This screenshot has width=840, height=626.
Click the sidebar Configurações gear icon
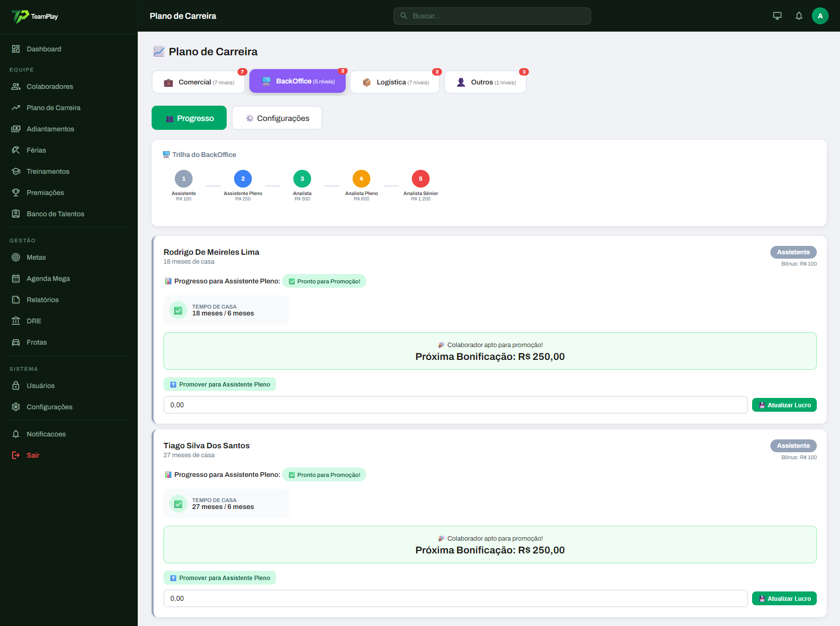click(16, 407)
